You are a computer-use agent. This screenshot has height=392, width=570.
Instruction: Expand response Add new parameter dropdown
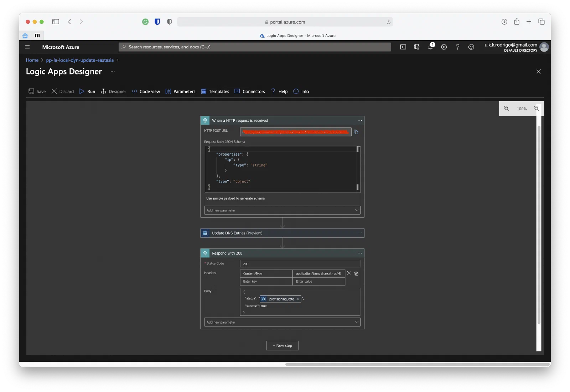[282, 322]
